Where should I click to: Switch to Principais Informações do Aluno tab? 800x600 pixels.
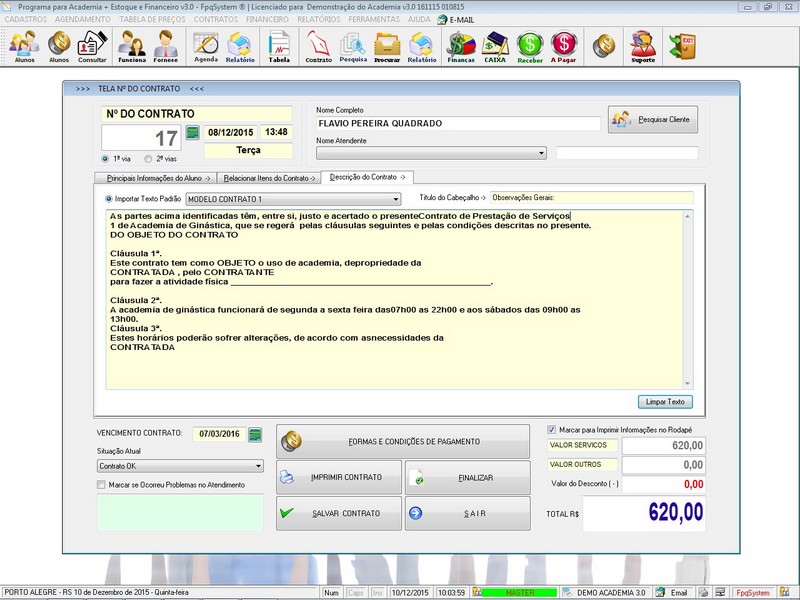[x=156, y=178]
